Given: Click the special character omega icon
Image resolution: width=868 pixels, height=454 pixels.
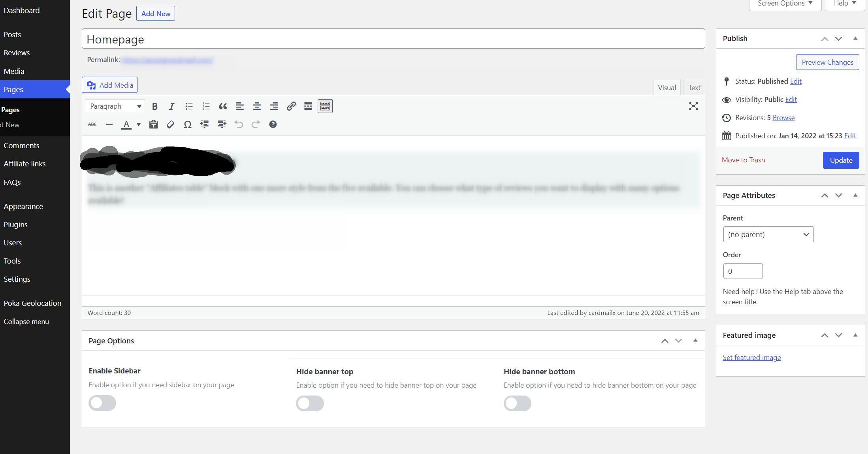Looking at the screenshot, I should tap(188, 124).
